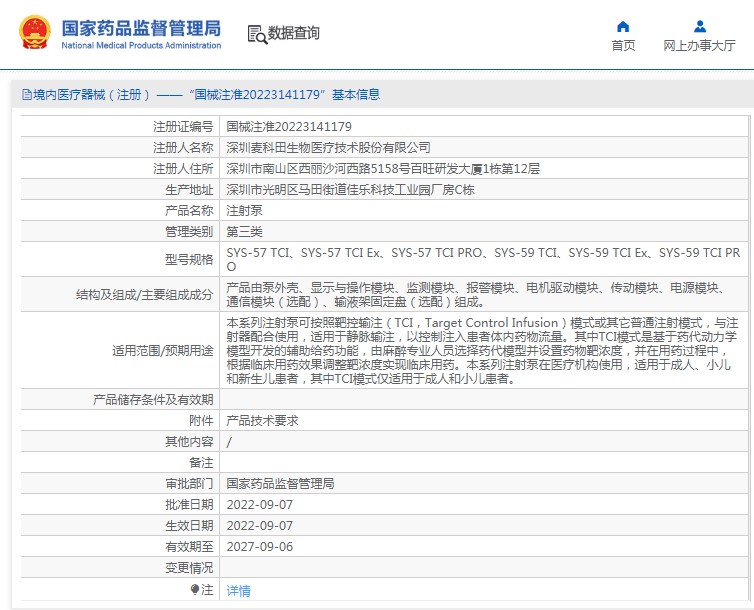754x610 pixels.
Task: Click the 注册证编号 label
Action: [183, 126]
